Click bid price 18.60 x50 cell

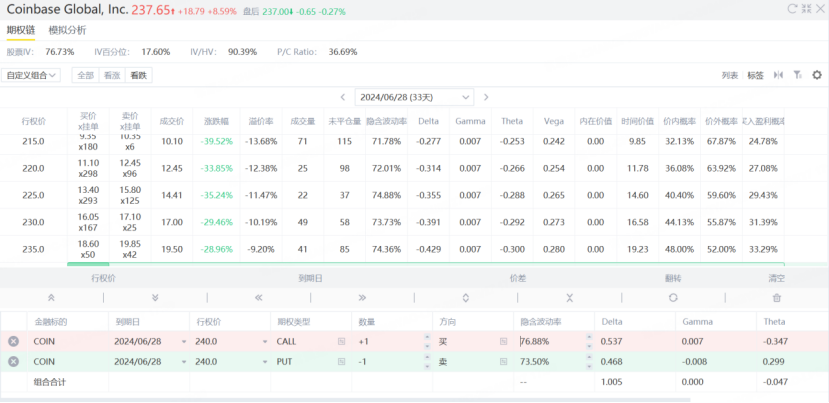point(88,249)
